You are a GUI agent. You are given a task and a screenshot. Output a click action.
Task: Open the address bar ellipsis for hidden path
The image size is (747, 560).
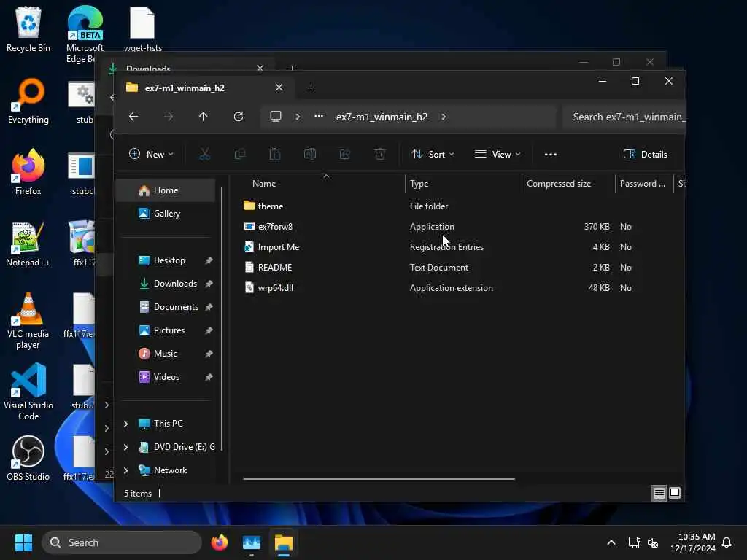[x=319, y=116]
